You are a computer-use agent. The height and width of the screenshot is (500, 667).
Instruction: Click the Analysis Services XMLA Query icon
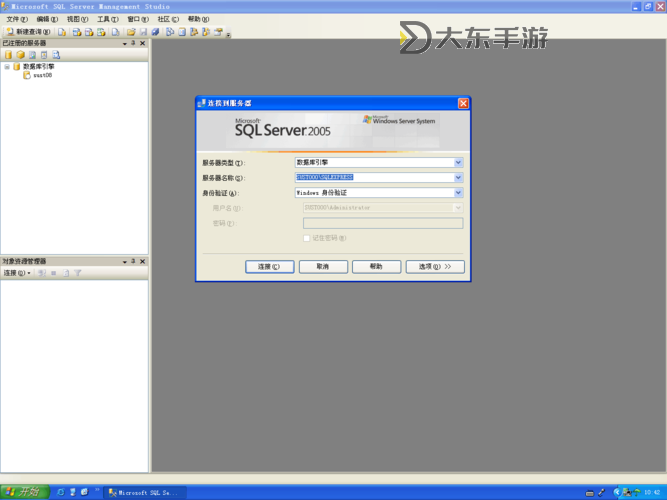[101, 32]
